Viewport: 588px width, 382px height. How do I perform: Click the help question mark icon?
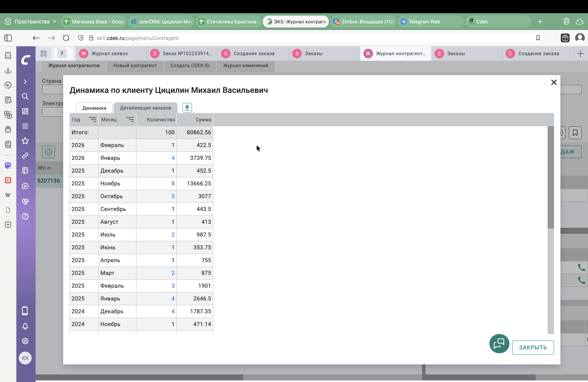click(25, 216)
